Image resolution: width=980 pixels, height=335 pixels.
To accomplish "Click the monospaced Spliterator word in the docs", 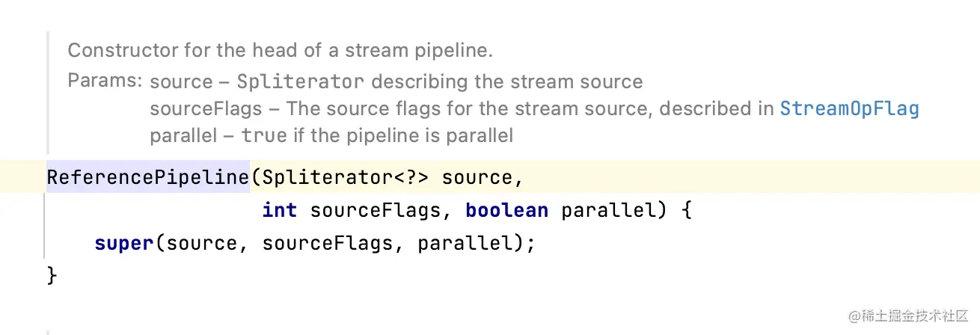I will 301,82.
